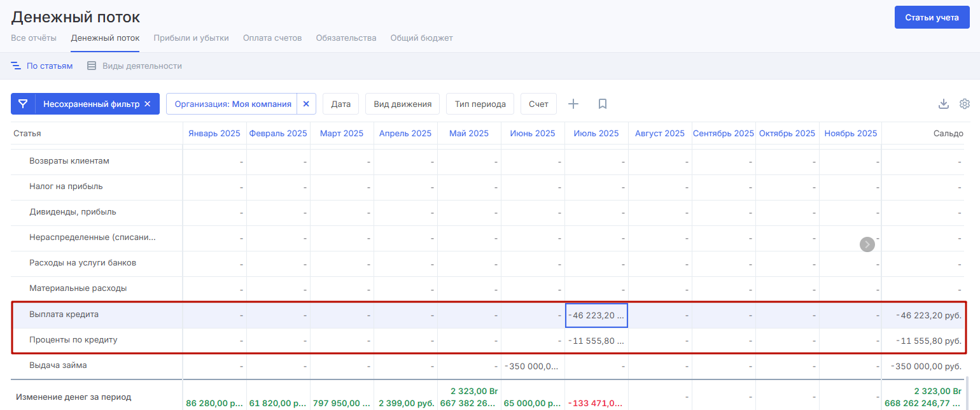Save filter using the bookmark icon
The width and height of the screenshot is (980, 410).
(603, 104)
